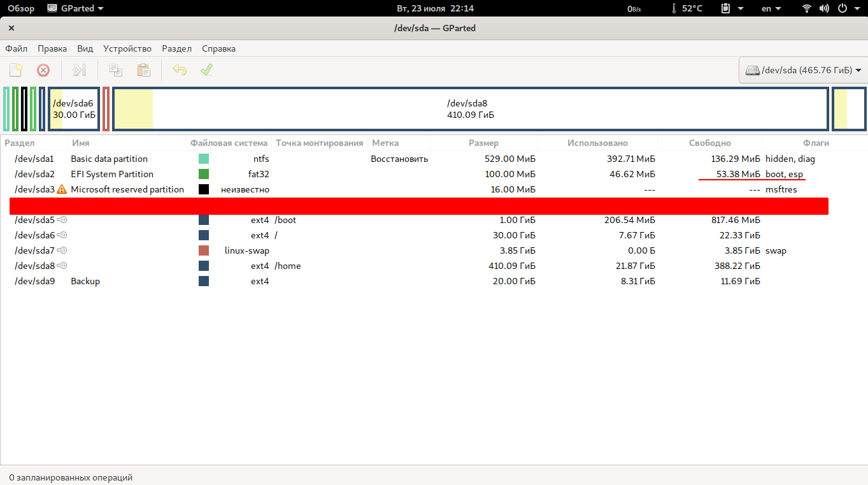This screenshot has height=485, width=868.
Task: Click the clipboard indicator icon in top bar
Action: [x=725, y=8]
